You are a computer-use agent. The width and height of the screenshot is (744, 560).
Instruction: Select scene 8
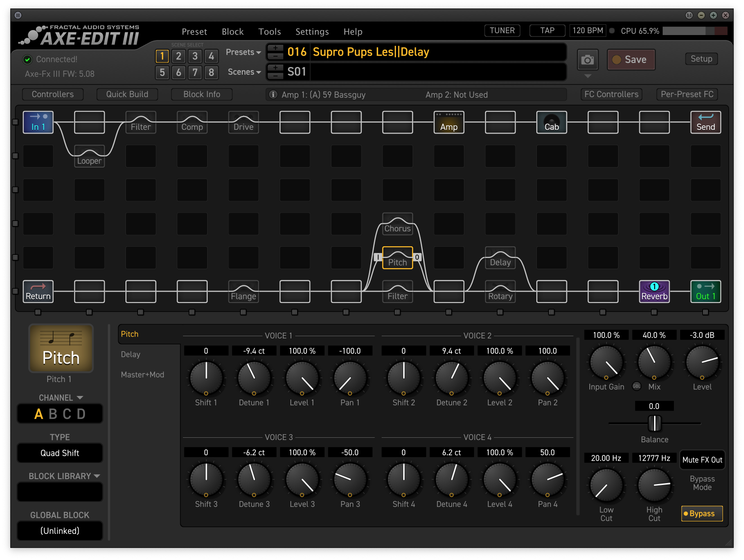[211, 72]
